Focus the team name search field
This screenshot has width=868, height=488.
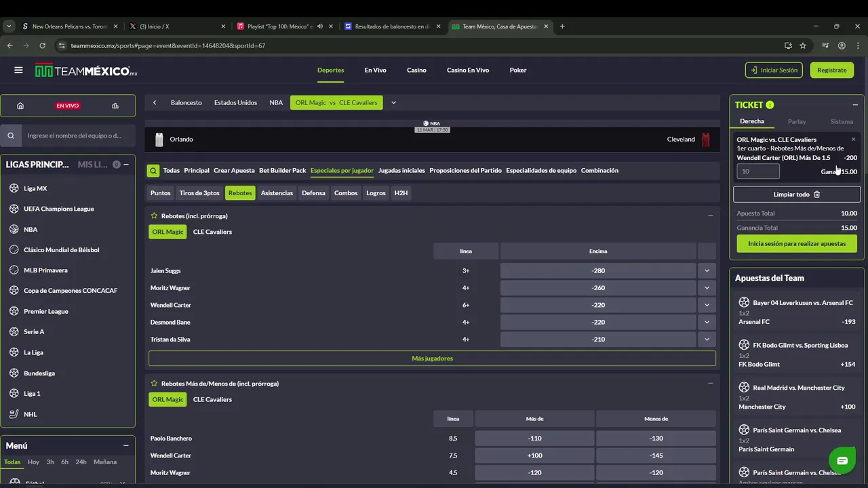78,136
